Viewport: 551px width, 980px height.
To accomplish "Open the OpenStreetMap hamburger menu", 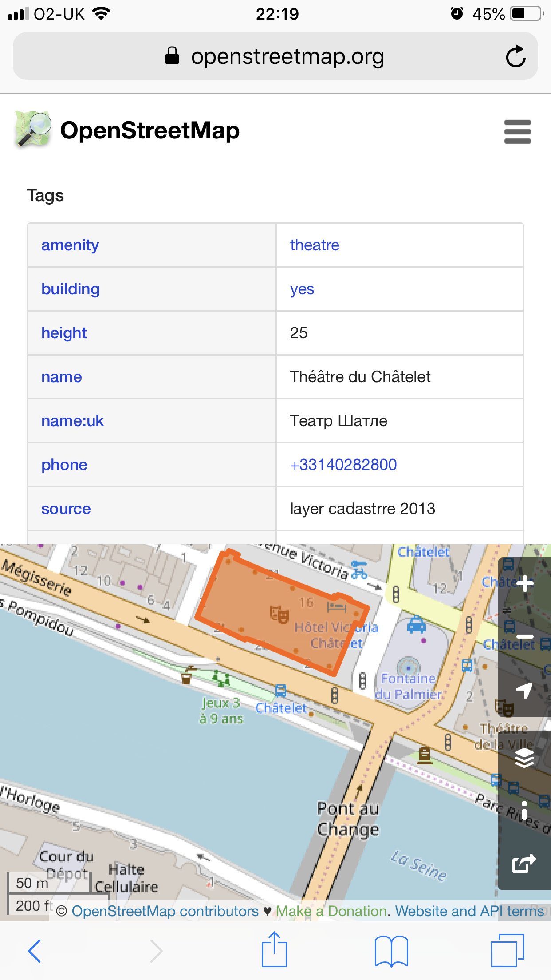I will [x=517, y=132].
